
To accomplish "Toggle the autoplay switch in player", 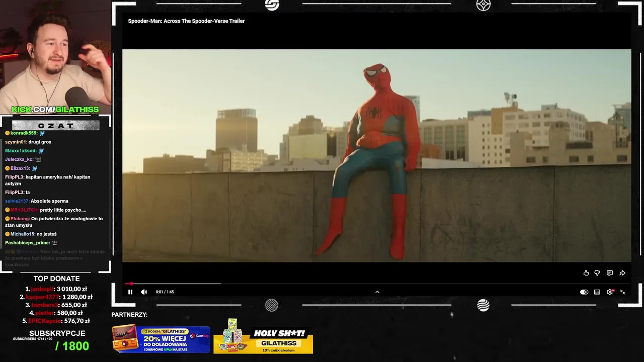I will pyautogui.click(x=584, y=292).
